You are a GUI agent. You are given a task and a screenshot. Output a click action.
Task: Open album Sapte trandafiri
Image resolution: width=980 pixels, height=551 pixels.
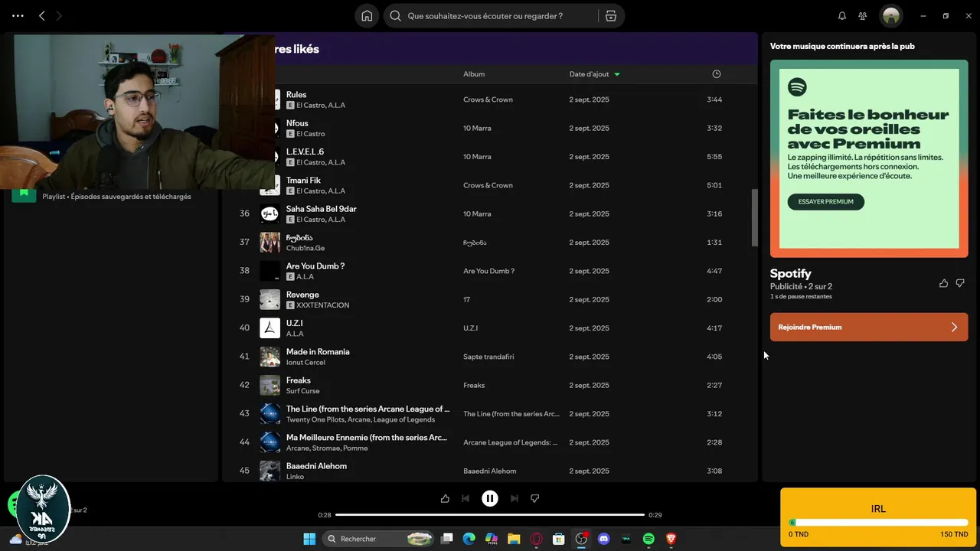[489, 357]
